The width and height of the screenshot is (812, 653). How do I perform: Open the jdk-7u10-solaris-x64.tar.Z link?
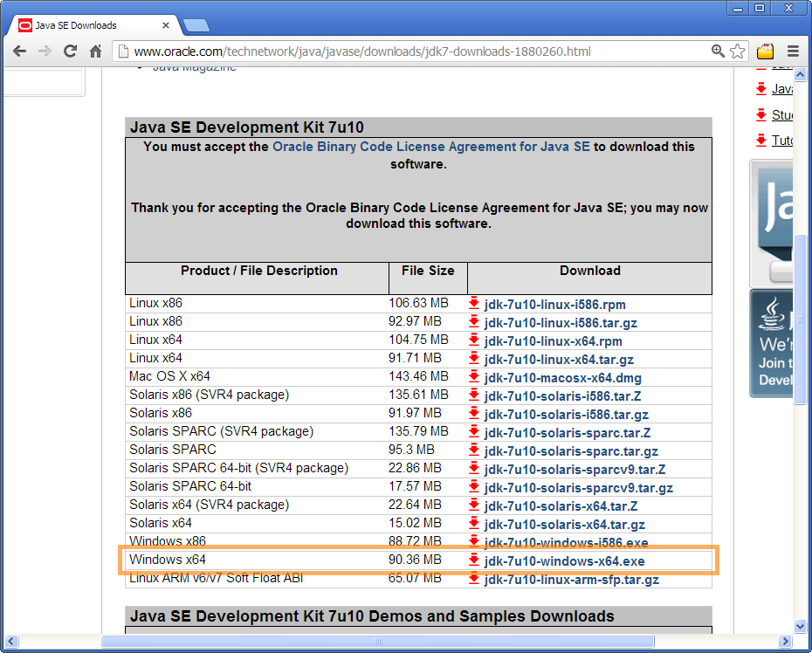point(561,506)
